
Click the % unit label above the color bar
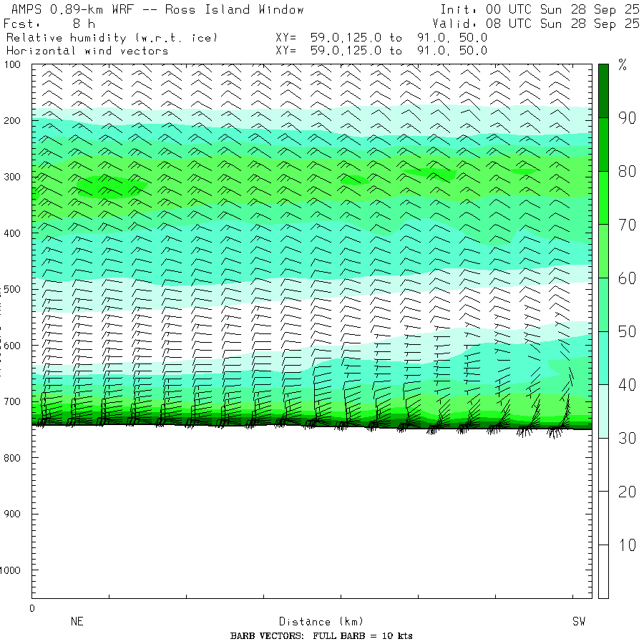click(623, 65)
